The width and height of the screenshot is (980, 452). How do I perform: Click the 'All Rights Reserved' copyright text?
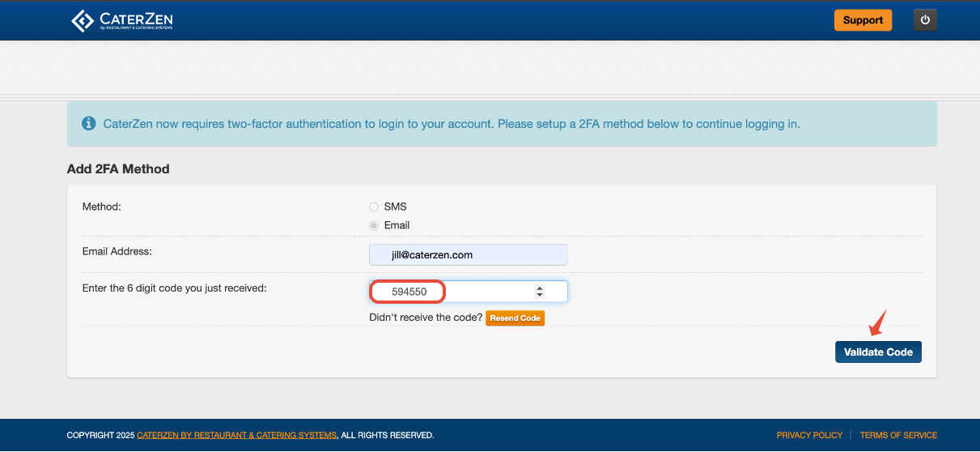point(387,436)
